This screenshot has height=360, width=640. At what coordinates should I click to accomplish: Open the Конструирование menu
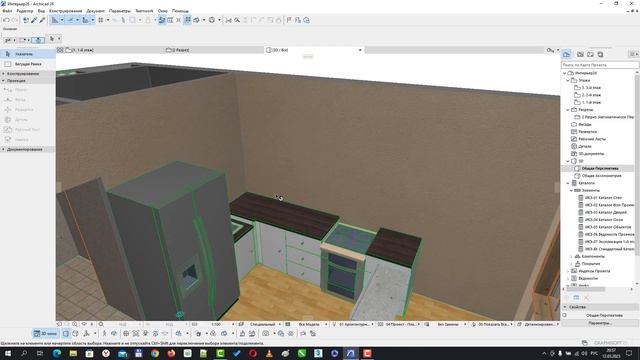65,11
